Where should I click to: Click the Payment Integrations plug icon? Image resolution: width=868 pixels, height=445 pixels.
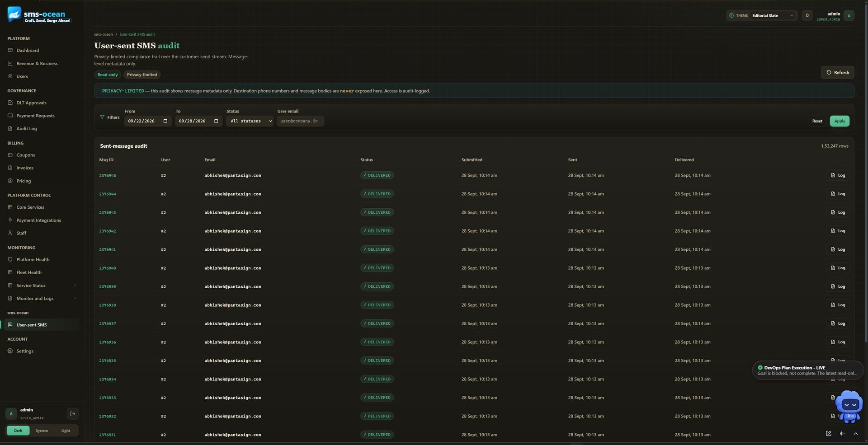[x=10, y=220]
